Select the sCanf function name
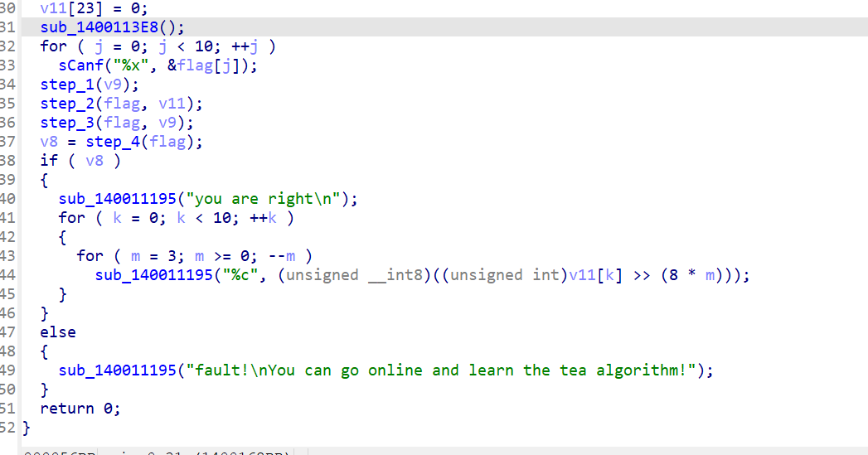This screenshot has height=455, width=868. point(80,65)
